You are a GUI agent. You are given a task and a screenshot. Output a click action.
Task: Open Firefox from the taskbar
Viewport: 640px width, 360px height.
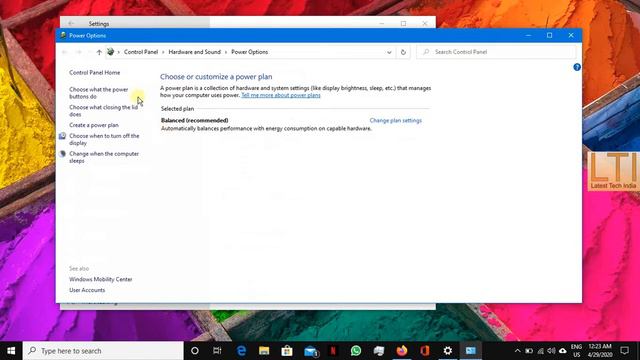pos(402,351)
